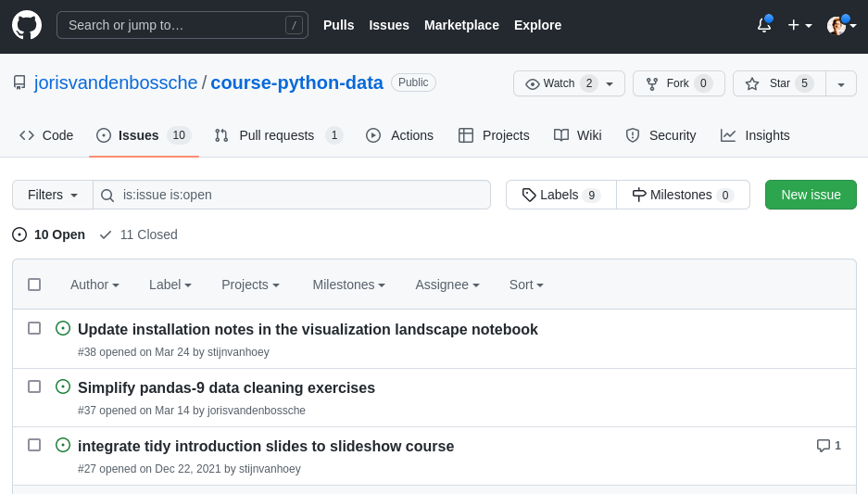Fork the repository using Fork icon
The image size is (868, 494).
[x=652, y=83]
